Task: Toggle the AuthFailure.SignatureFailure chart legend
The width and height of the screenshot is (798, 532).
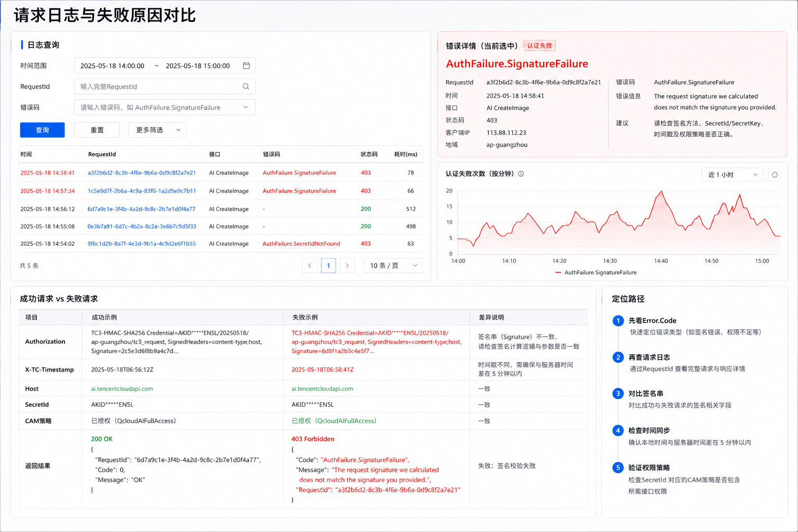Action: click(x=596, y=273)
